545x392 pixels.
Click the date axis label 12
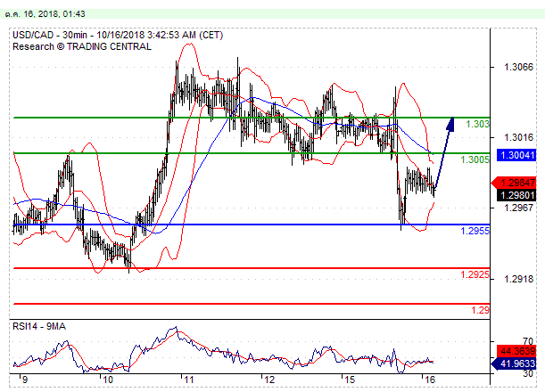[269, 380]
